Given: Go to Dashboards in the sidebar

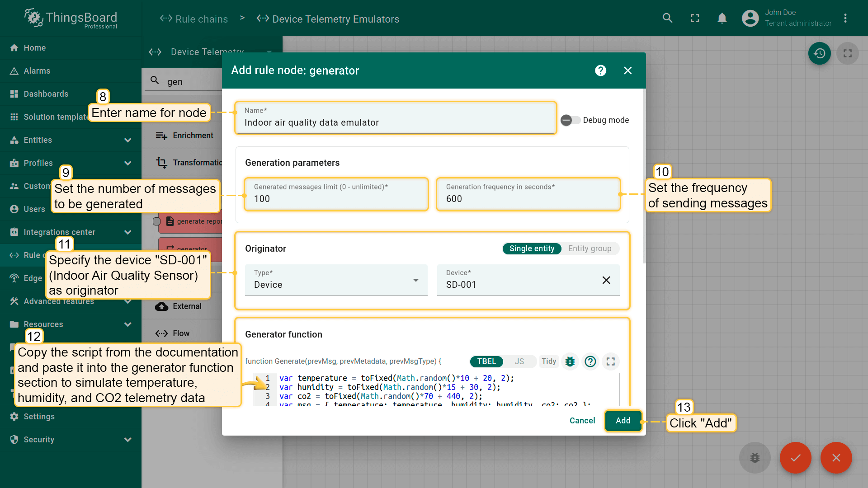Looking at the screenshot, I should pos(46,94).
